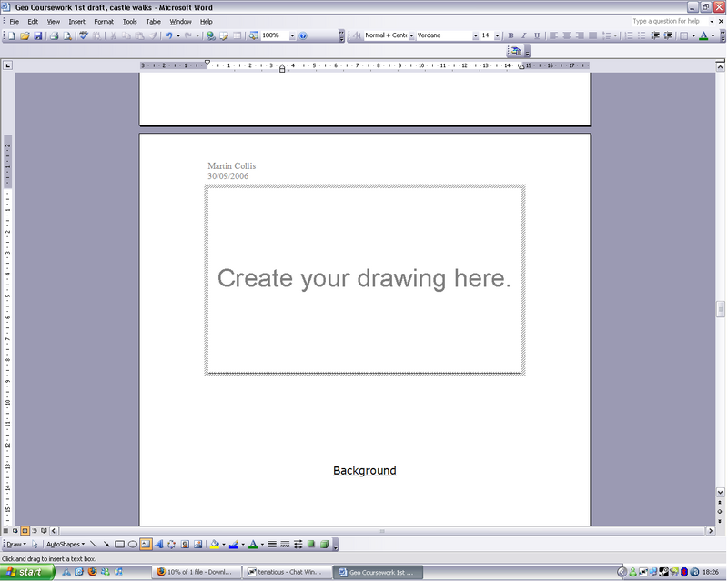Open the Format menu
728x581 pixels.
click(104, 21)
